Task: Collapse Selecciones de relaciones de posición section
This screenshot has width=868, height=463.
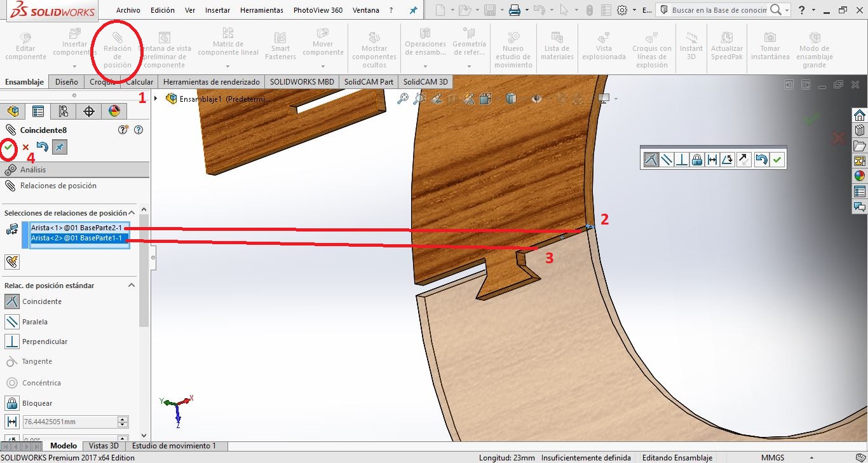Action: point(132,213)
